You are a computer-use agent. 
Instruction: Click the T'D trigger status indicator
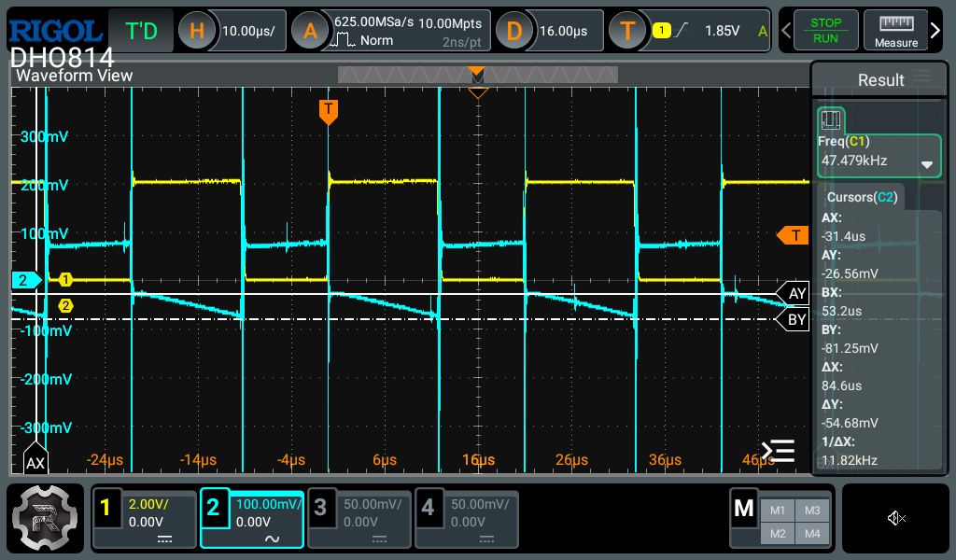[141, 31]
